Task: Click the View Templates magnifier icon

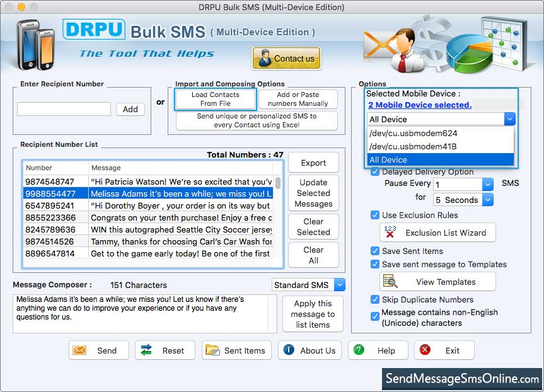Action: [x=390, y=281]
